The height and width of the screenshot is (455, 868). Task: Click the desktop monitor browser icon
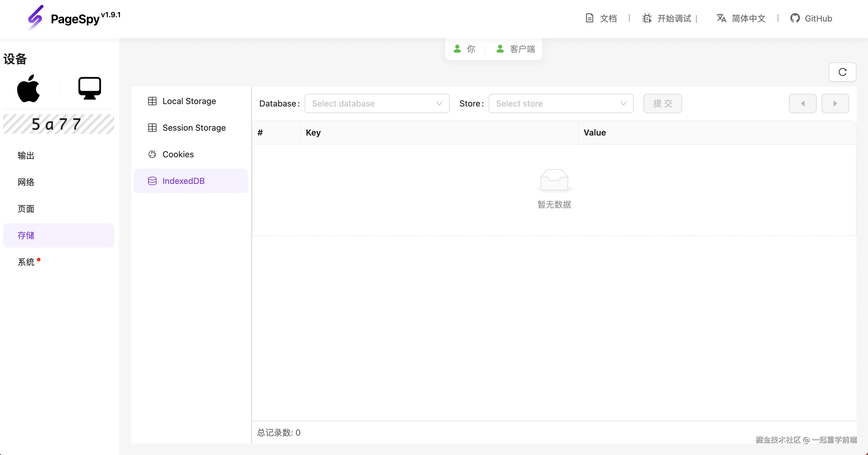coord(89,88)
